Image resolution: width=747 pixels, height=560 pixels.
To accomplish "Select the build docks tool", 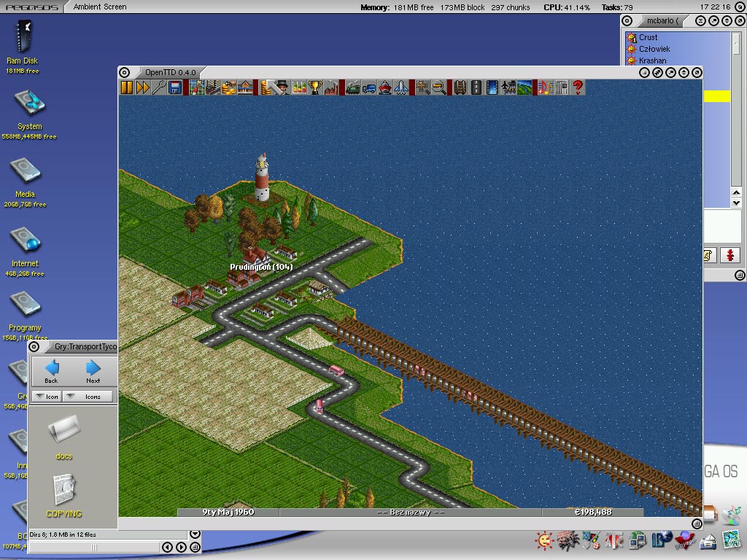I will (x=492, y=87).
